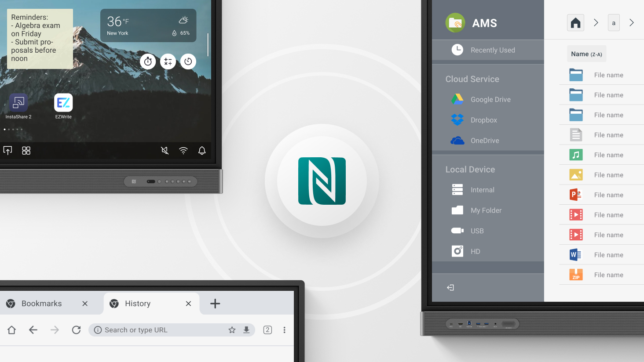Toggle the Wi-Fi status icon
This screenshot has height=362, width=644.
click(183, 151)
